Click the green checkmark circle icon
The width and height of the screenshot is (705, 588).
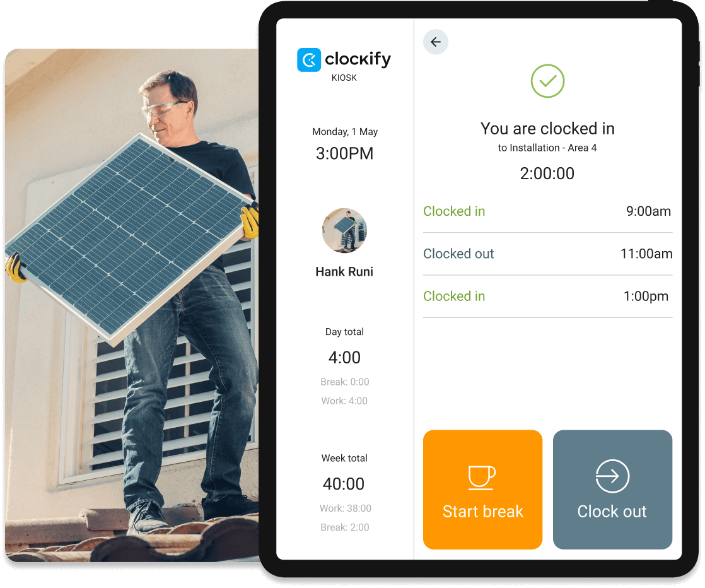click(x=547, y=81)
